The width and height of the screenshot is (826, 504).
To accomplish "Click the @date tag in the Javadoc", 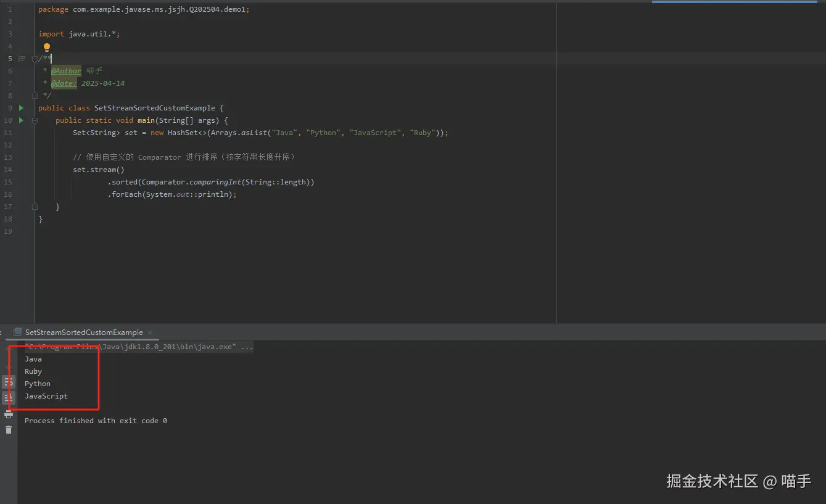I will tap(64, 83).
